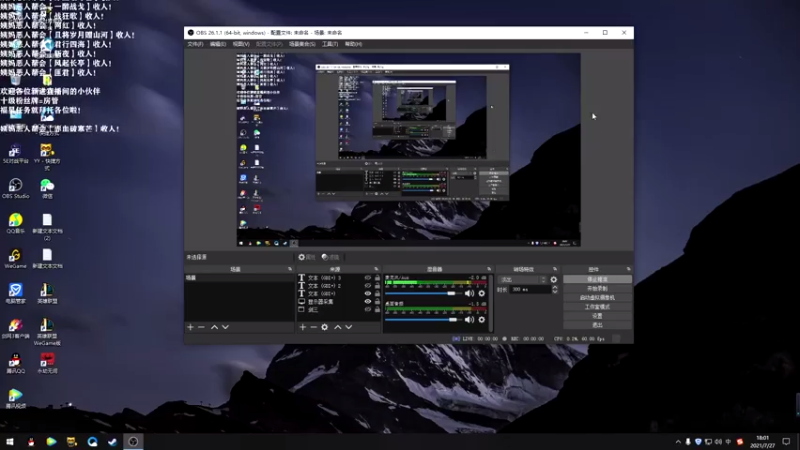Remove the selected source with minus icon
Screen dimensions: 800x450
point(314,327)
